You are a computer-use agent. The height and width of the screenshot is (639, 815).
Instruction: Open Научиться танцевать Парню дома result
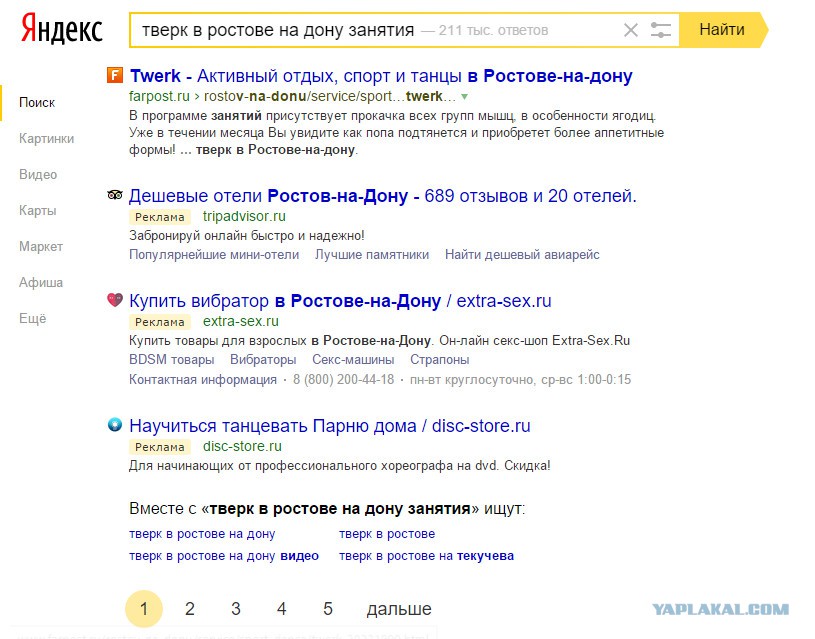pyautogui.click(x=330, y=426)
